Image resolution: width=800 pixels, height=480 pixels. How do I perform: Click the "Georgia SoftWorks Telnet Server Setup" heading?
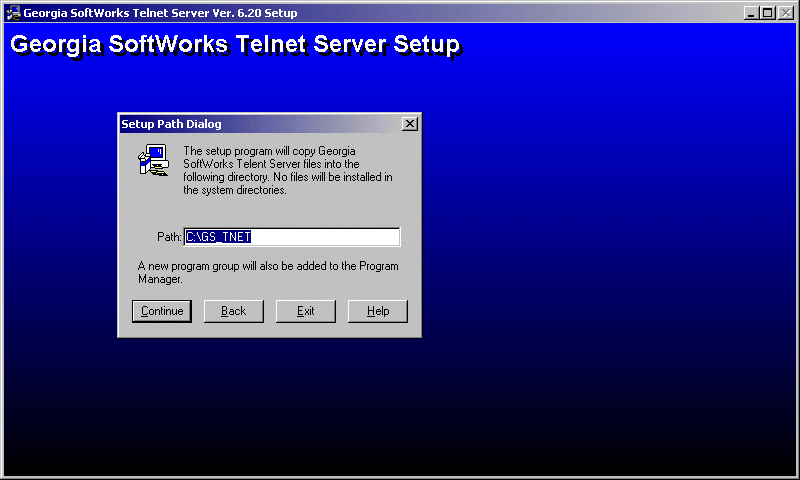coord(235,45)
